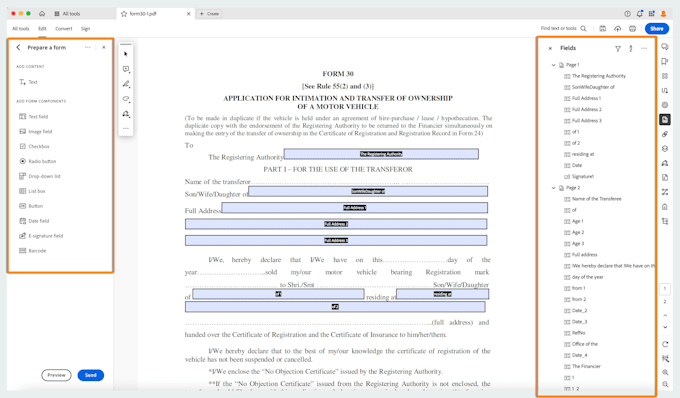The height and width of the screenshot is (398, 680).
Task: Add a Checkbox form component
Action: [x=34, y=147]
